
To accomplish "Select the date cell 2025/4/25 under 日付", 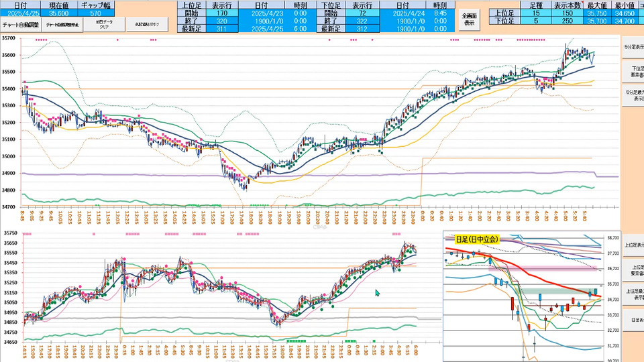I will pyautogui.click(x=21, y=13).
